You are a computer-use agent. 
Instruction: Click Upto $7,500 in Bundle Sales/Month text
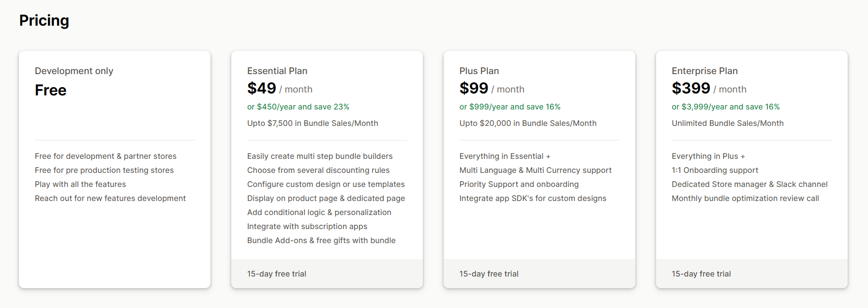click(313, 123)
